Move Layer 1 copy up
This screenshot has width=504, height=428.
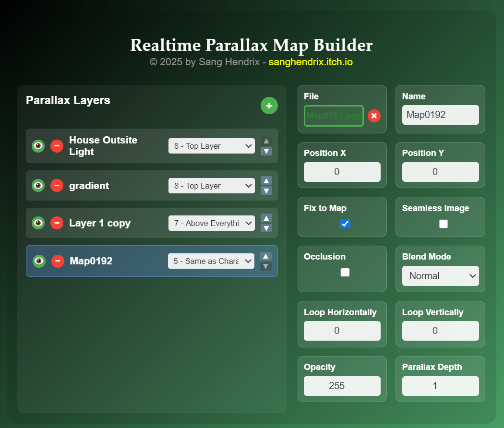click(266, 218)
